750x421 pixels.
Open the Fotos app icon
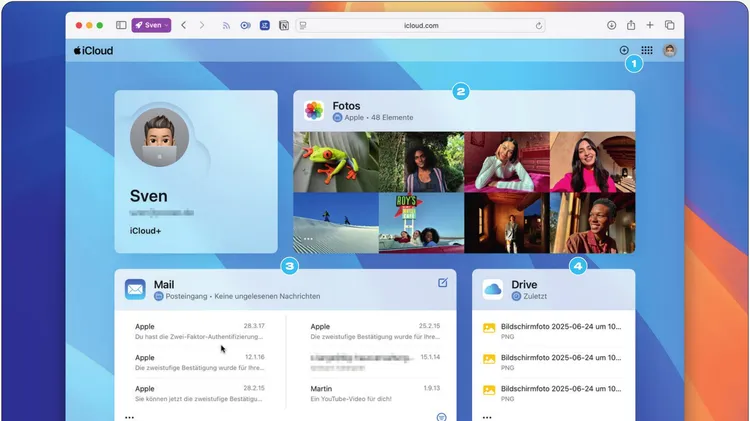tap(314, 111)
